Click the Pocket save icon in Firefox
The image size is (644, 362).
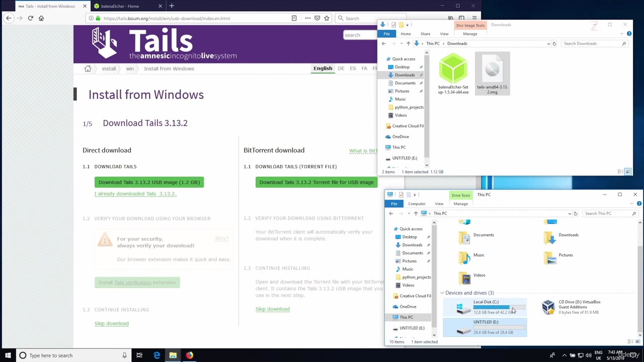(x=317, y=18)
